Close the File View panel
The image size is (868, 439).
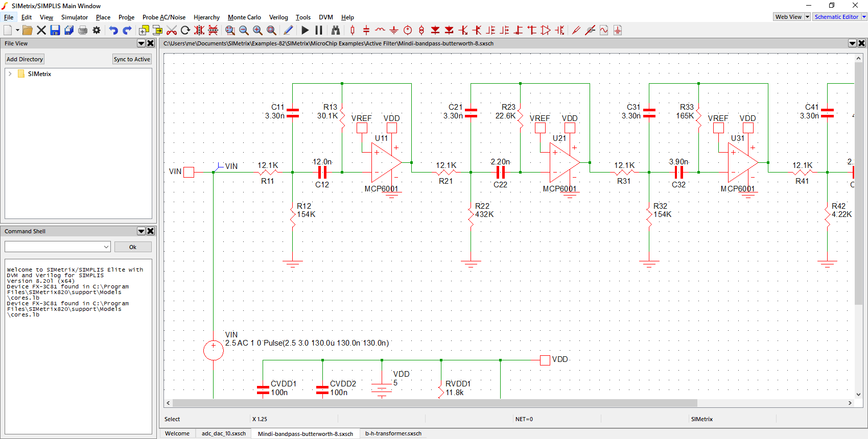(x=151, y=43)
